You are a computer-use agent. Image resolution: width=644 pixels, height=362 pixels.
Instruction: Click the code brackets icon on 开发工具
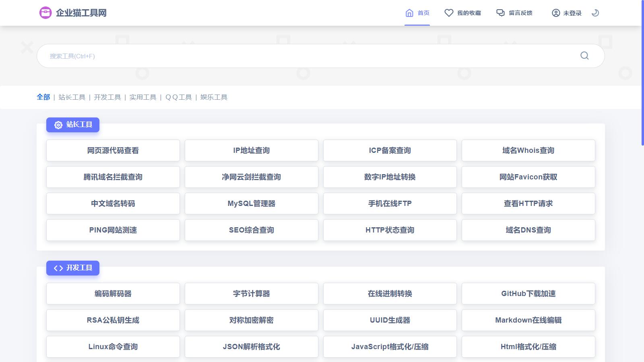(x=58, y=268)
